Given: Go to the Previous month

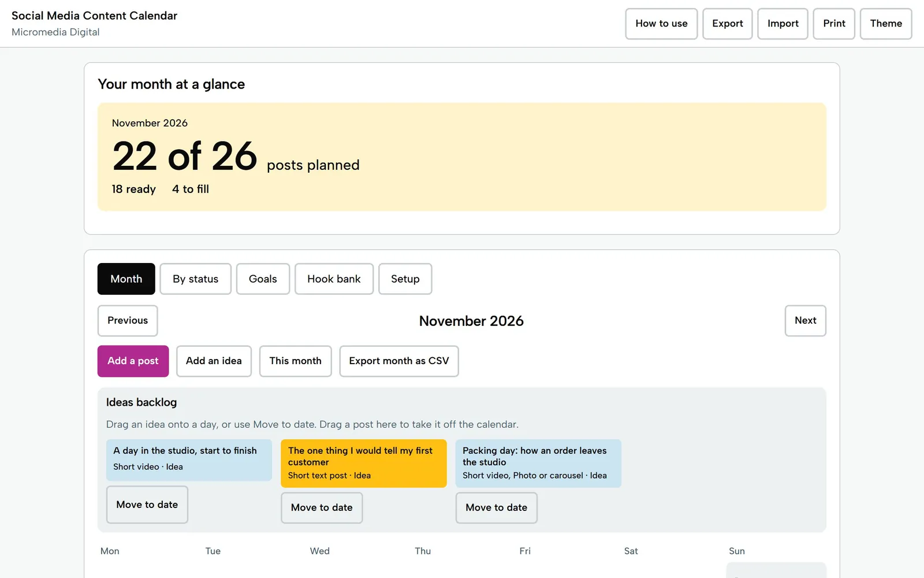Looking at the screenshot, I should coord(128,320).
